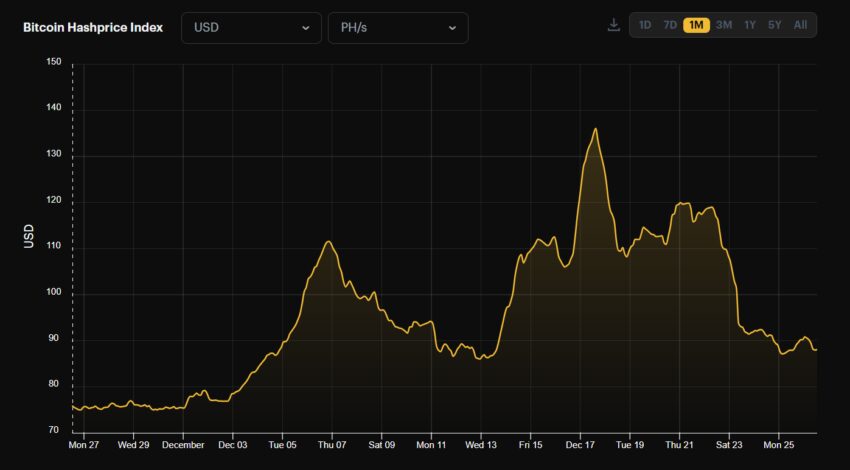The height and width of the screenshot is (470, 850).
Task: Click the 90 y-axis value
Action: pos(55,338)
